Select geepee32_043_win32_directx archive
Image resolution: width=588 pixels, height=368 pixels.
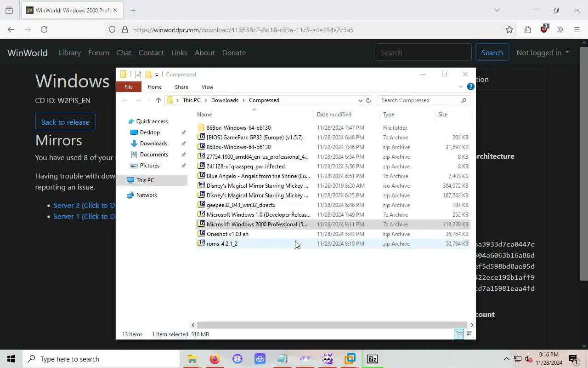pos(333,205)
